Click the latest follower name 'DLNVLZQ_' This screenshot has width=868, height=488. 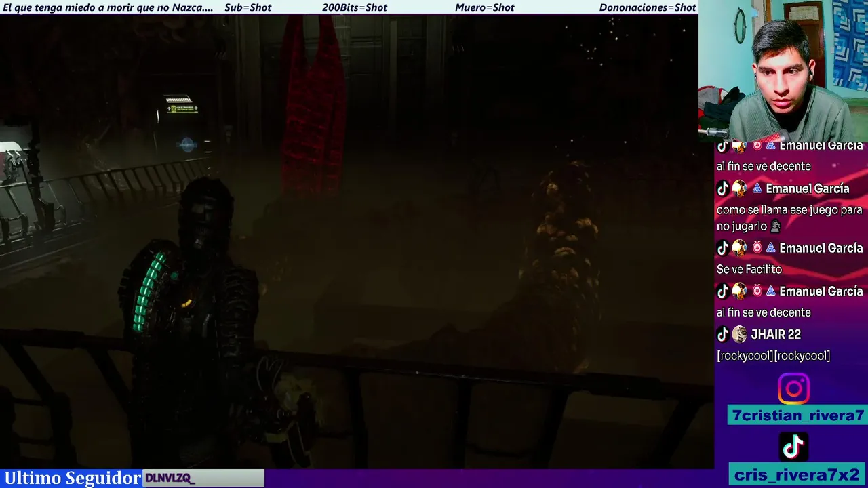170,479
